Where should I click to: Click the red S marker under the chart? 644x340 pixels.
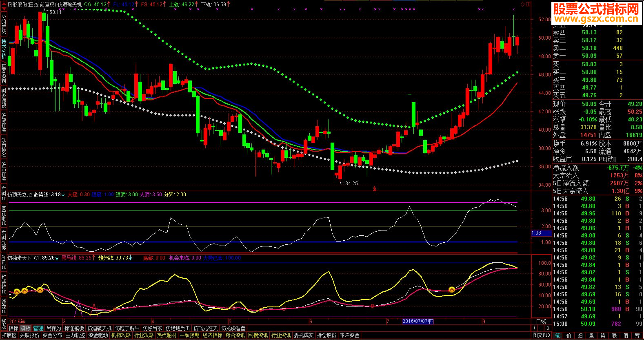(375, 189)
